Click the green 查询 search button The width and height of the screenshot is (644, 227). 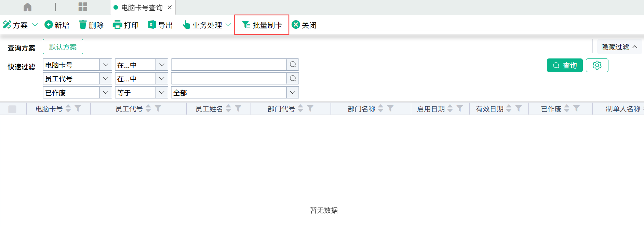564,65
